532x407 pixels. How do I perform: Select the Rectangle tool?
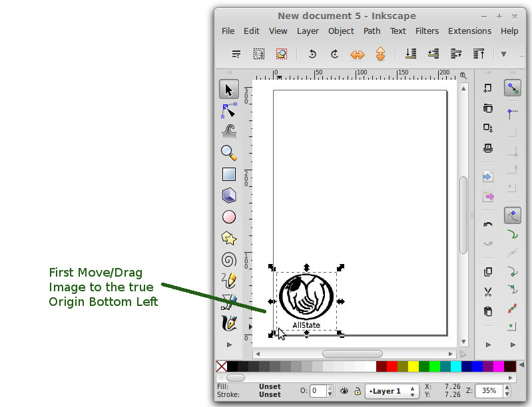coord(229,174)
